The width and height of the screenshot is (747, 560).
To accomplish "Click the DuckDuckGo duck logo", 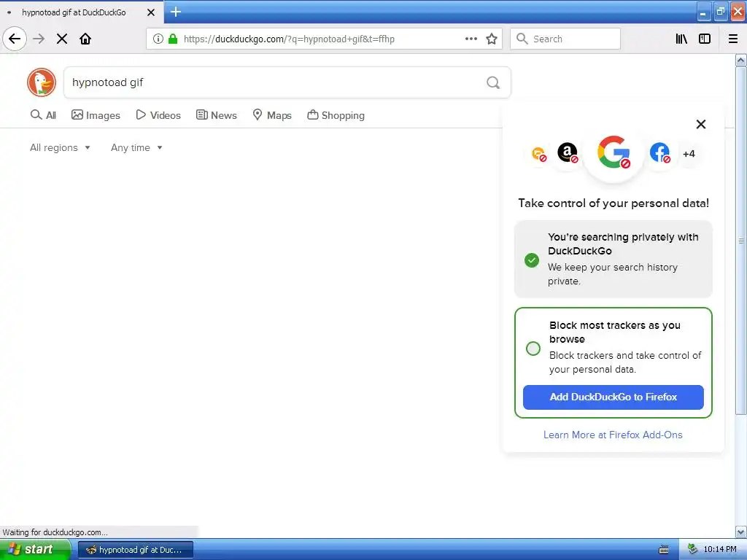I will pos(42,82).
